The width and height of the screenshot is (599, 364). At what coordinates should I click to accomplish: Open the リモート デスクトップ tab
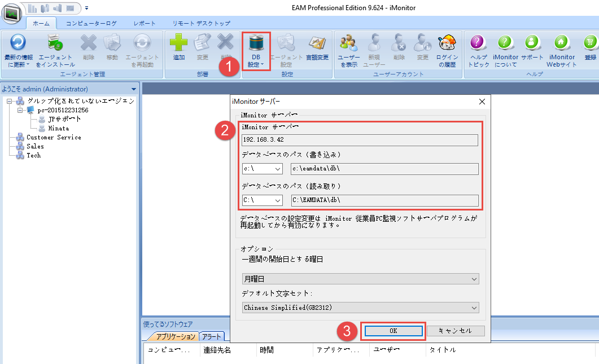click(202, 23)
